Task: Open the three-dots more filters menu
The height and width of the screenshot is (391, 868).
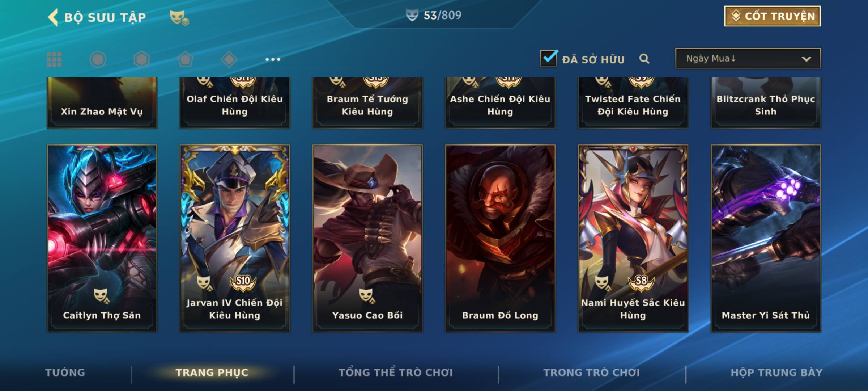Action: [x=273, y=59]
